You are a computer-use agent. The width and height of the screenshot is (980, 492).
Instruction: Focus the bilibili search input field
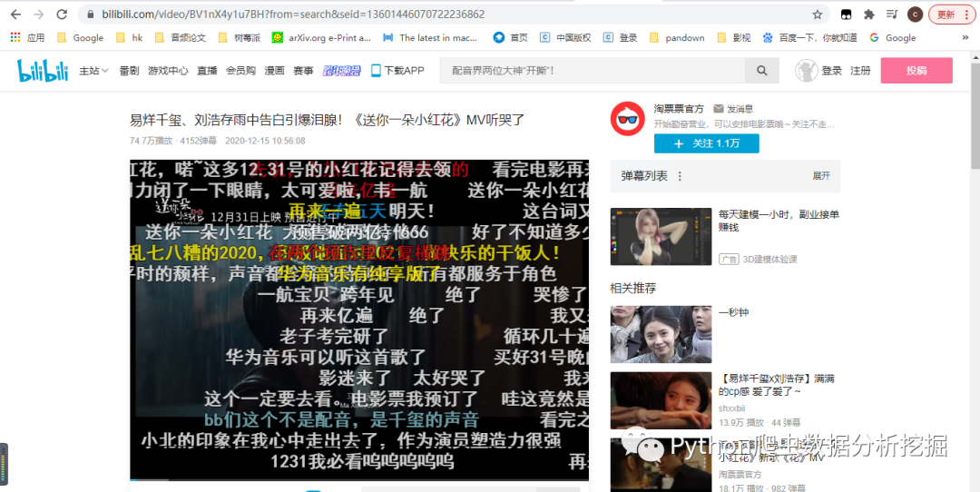[x=593, y=71]
